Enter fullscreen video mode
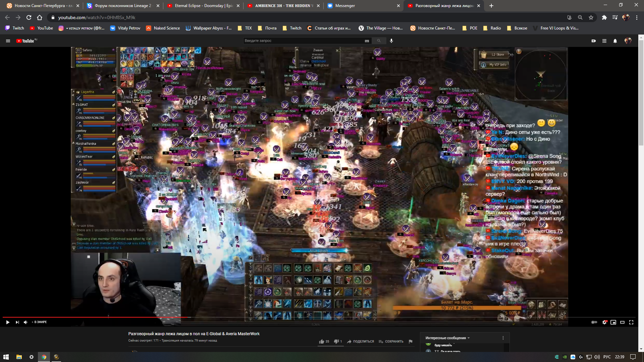Image resolution: width=644 pixels, height=362 pixels. 631,322
